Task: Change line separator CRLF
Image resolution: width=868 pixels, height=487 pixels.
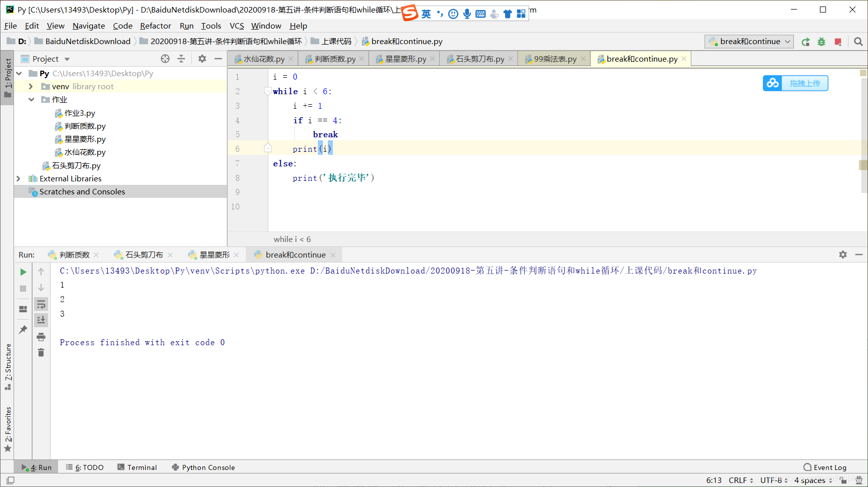Action: pos(741,480)
